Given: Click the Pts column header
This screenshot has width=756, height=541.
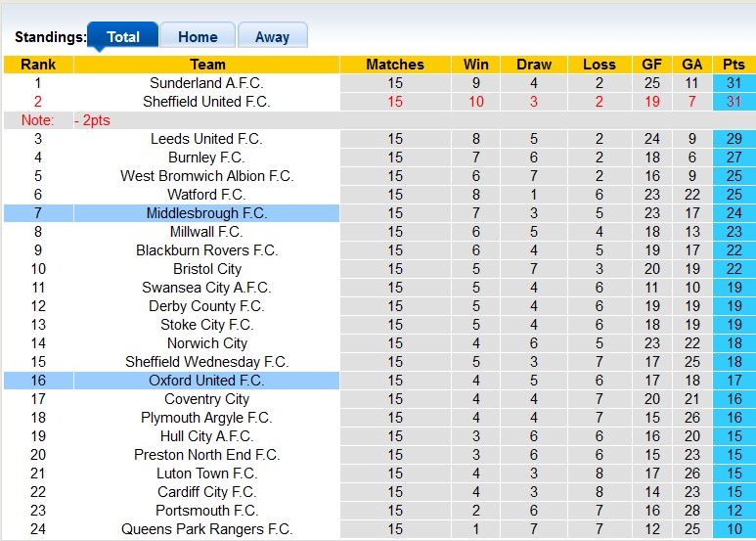Looking at the screenshot, I should pyautogui.click(x=734, y=65).
